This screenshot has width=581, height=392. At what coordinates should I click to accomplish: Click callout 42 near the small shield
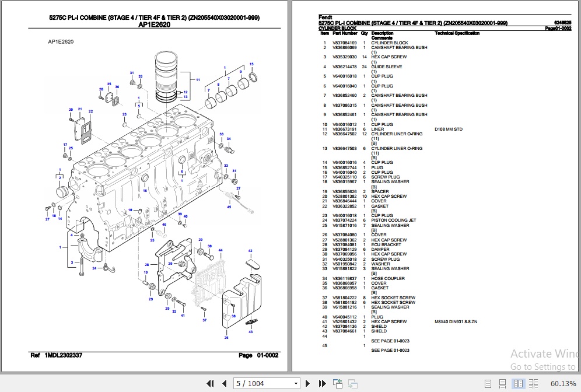point(250,251)
